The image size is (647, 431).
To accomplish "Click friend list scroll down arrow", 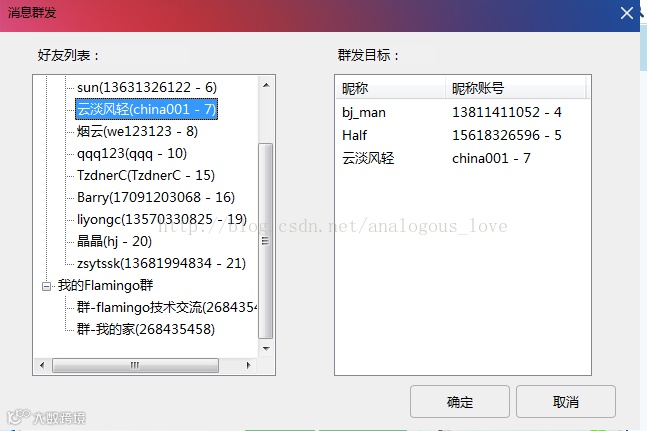I will point(266,349).
